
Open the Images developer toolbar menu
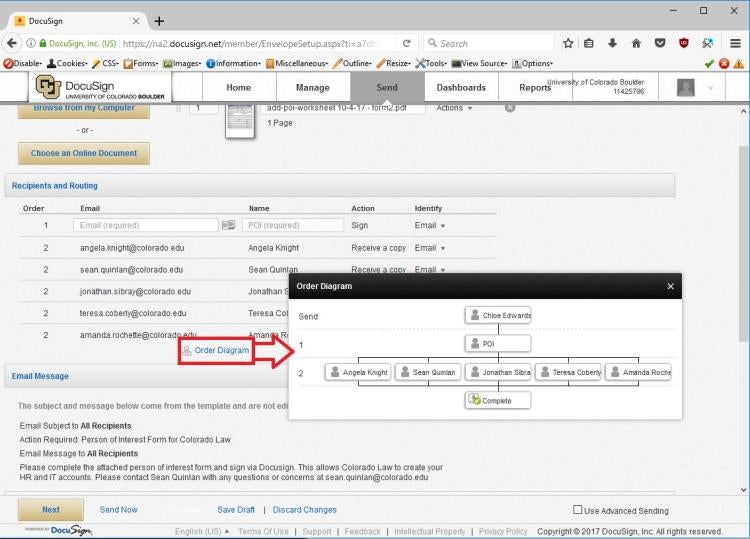[x=182, y=63]
